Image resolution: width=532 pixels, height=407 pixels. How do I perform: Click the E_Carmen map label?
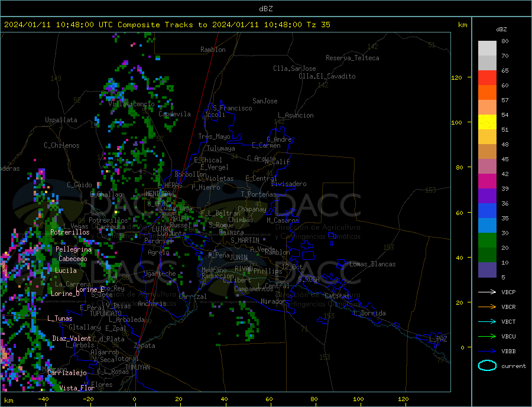[267, 145]
